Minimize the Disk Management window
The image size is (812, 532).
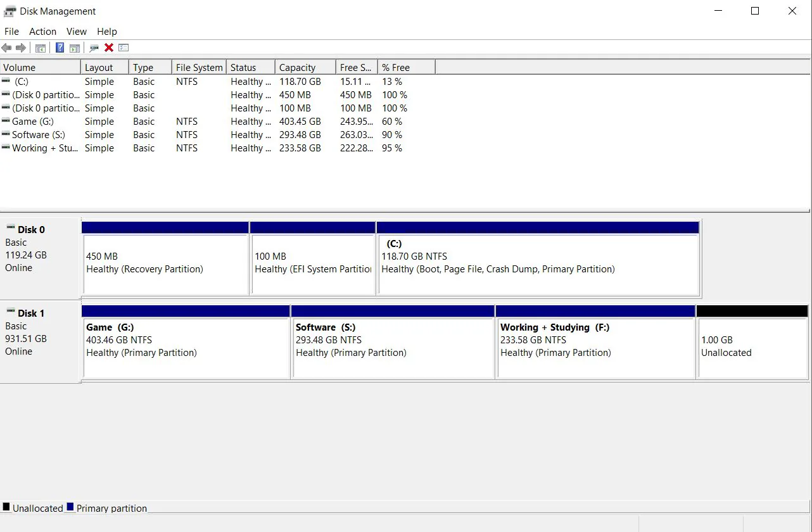(x=718, y=11)
